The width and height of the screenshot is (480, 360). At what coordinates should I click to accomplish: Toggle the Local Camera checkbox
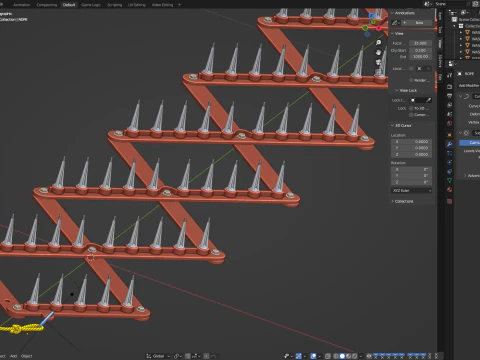point(411,68)
